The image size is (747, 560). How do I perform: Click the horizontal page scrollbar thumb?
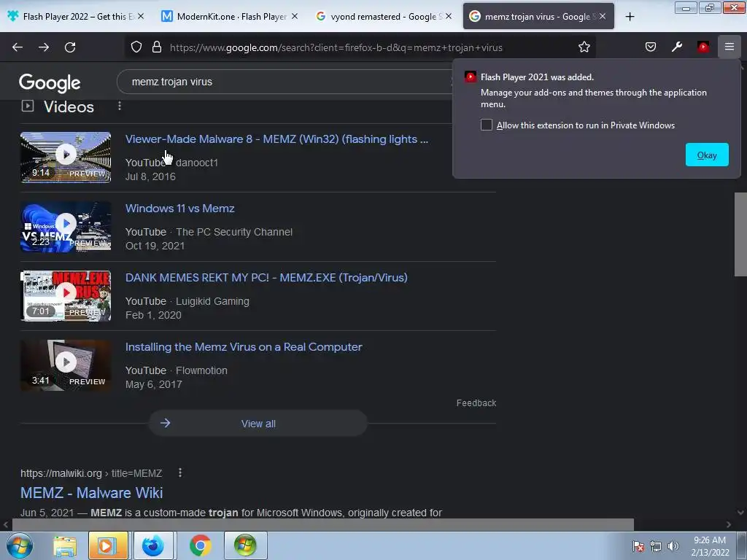click(x=322, y=524)
